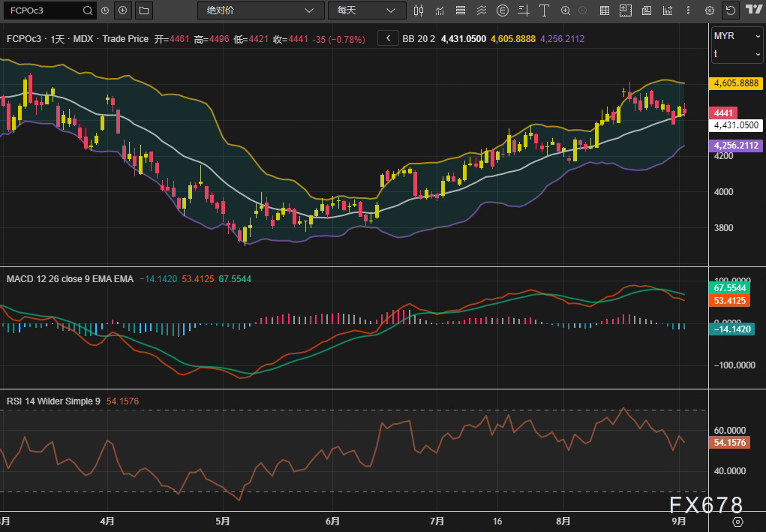Viewport: 766px width, 532px height.
Task: Click the search magnifier beside FCPOc3
Action: (88, 11)
